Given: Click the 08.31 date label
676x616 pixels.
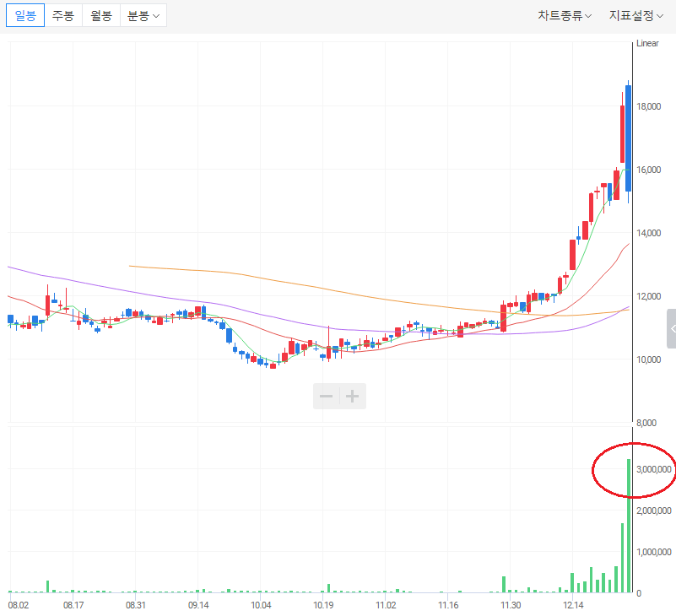Looking at the screenshot, I should 135,605.
